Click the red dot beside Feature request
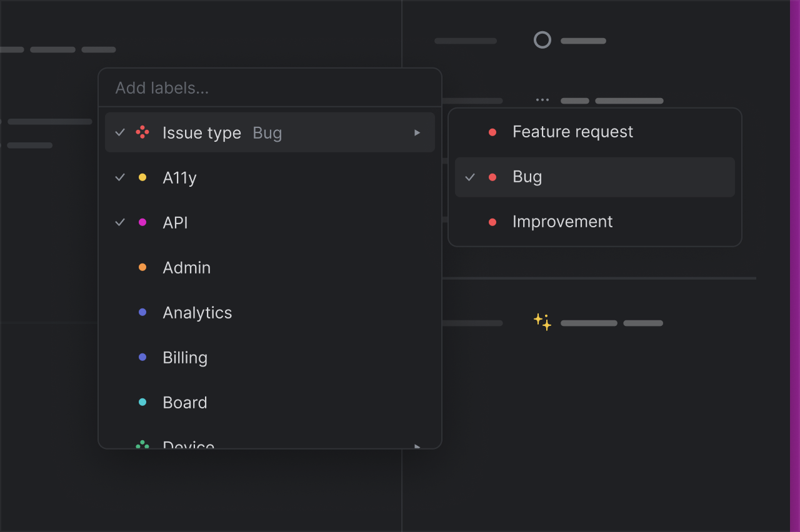800x532 pixels. coord(492,132)
